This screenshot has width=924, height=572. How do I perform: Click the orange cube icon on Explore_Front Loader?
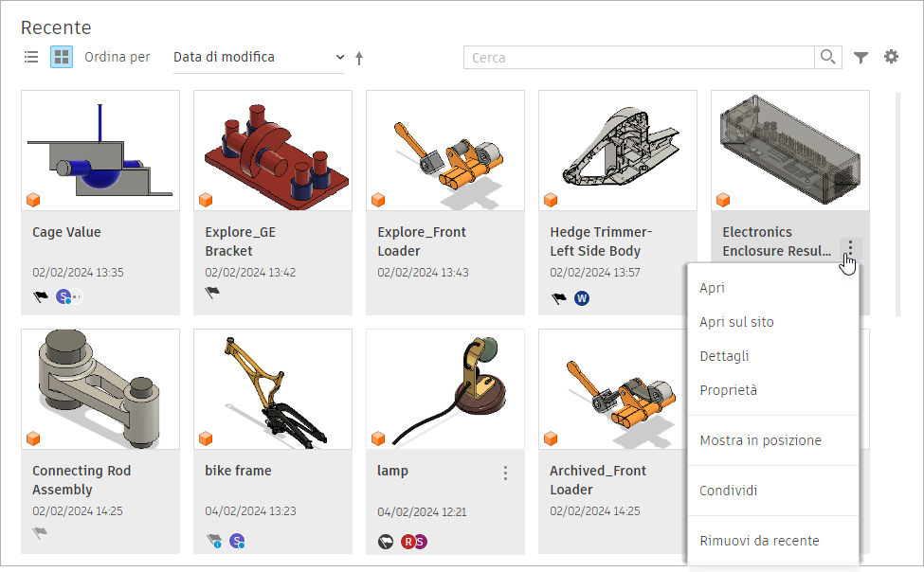coord(378,200)
